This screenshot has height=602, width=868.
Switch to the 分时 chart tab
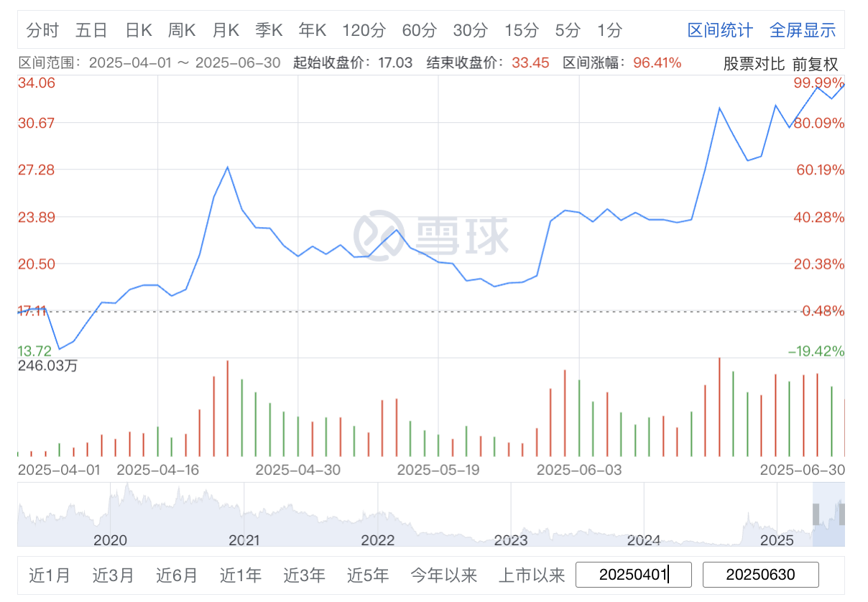(x=42, y=30)
